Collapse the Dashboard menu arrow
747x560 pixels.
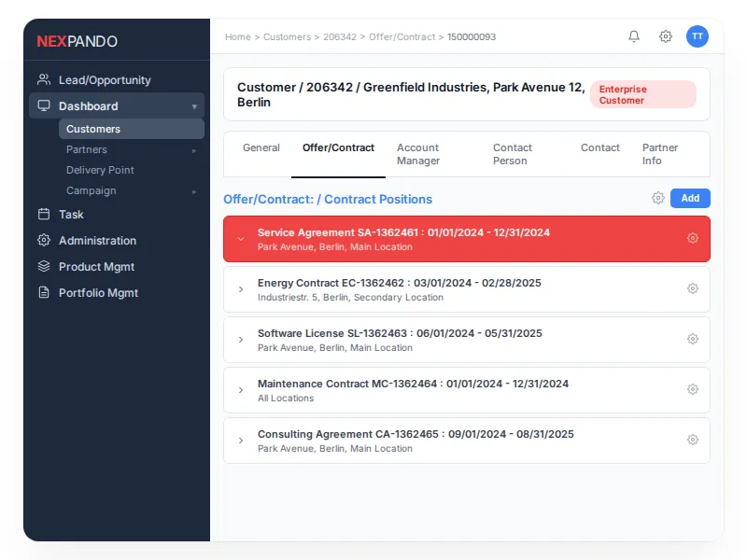pyautogui.click(x=194, y=106)
